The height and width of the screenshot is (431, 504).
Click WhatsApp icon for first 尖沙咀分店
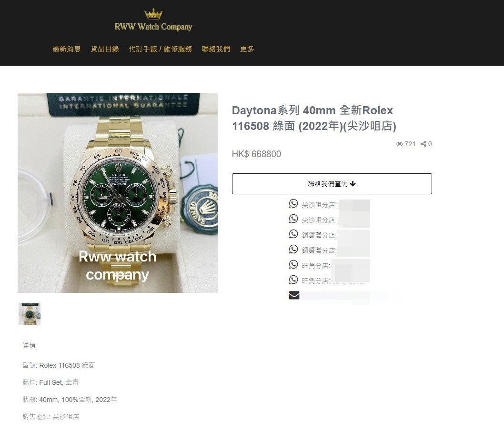coord(293,203)
